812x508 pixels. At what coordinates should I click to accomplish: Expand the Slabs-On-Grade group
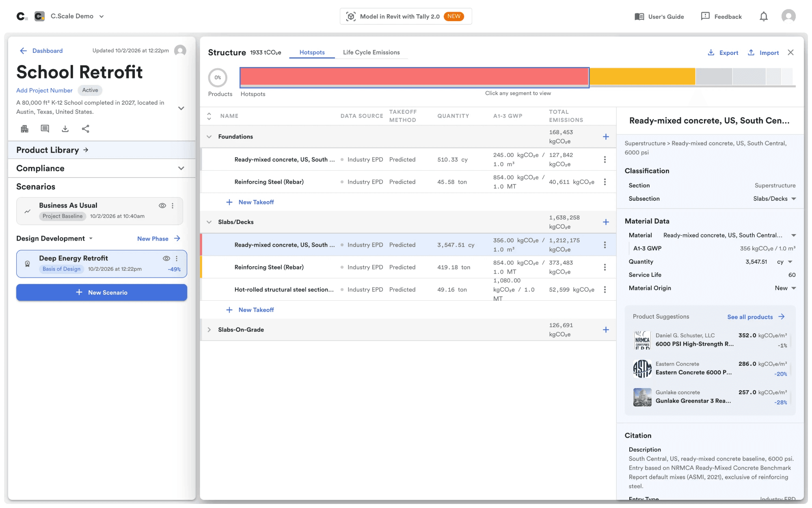coord(209,330)
